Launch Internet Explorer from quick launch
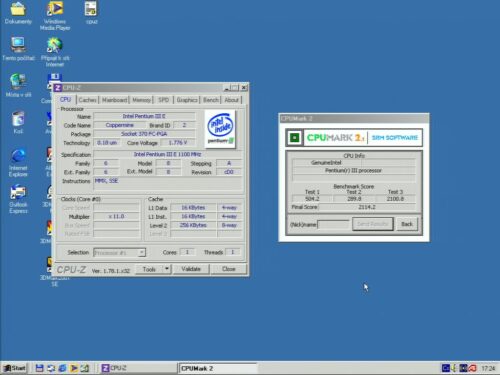500x375 pixels. [62, 368]
